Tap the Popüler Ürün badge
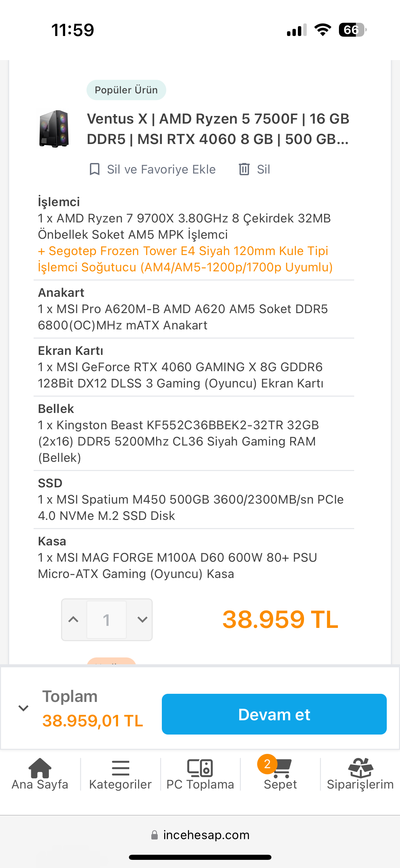 126,90
